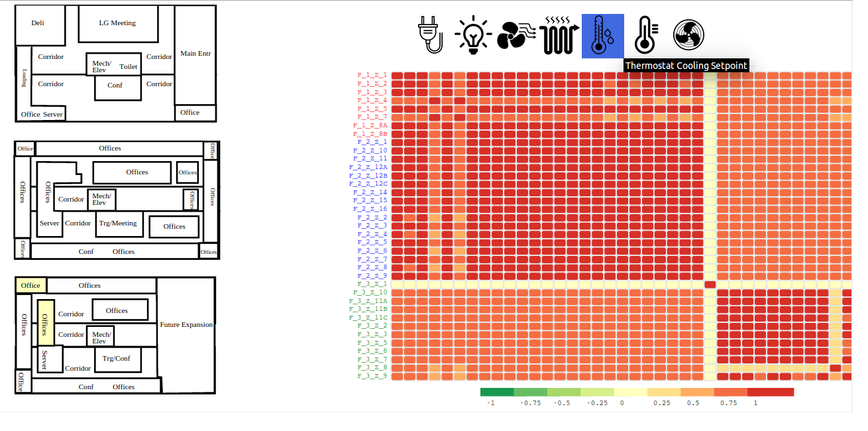Click the Thermostat Cooling Setpoint icon
This screenshot has height=431, width=868.
603,36
